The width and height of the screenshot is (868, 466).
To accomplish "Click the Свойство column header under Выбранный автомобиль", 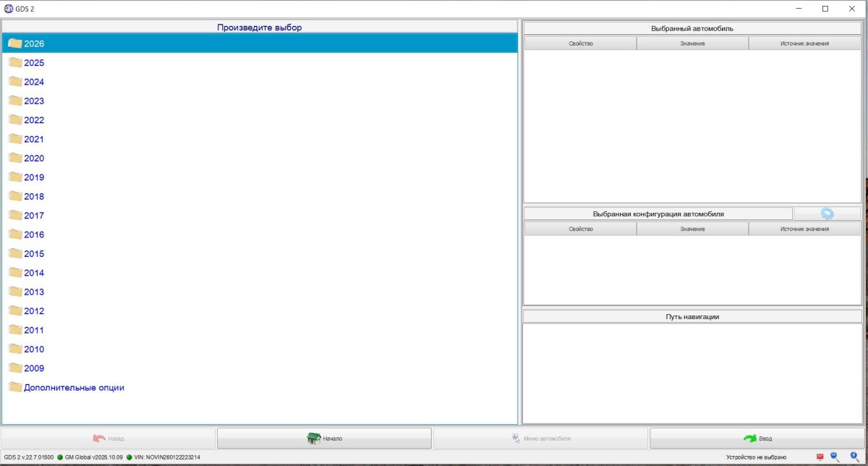I will [x=580, y=43].
